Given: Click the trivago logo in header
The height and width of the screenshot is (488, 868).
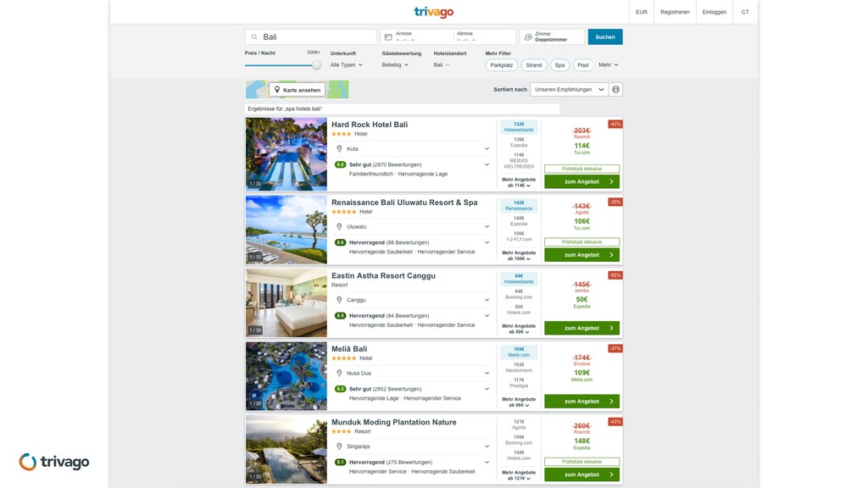Looking at the screenshot, I should click(x=433, y=12).
